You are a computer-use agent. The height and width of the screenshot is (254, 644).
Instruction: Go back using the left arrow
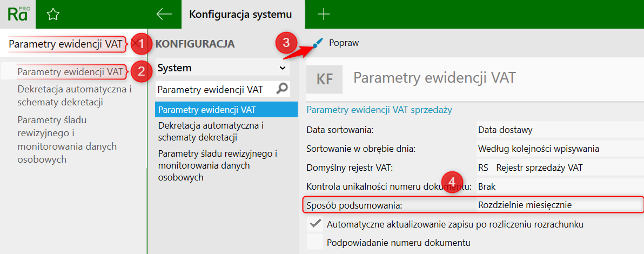(164, 15)
